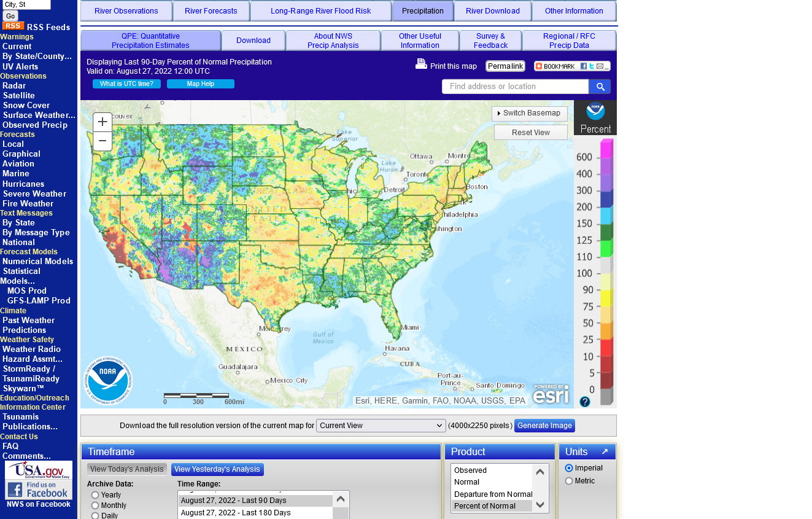The image size is (812, 519).
Task: Zoom in on the precipitation map
Action: (x=102, y=122)
